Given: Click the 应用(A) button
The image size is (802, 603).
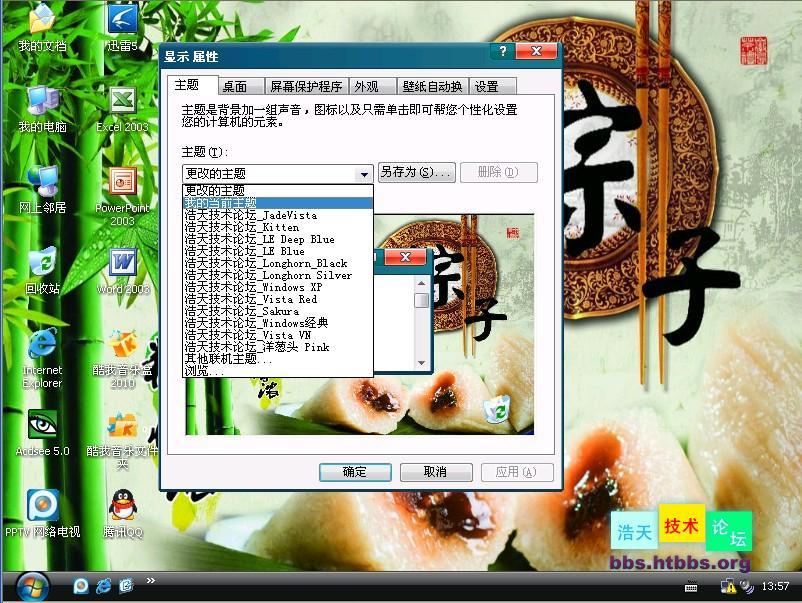Looking at the screenshot, I should point(517,472).
